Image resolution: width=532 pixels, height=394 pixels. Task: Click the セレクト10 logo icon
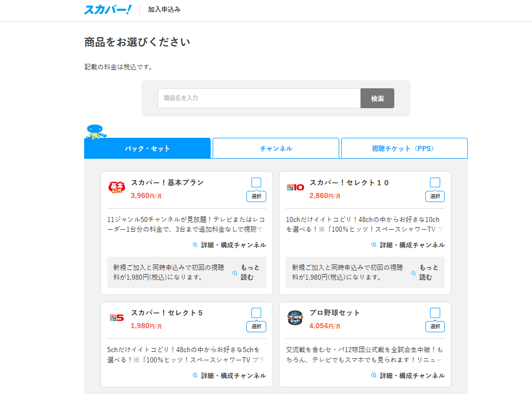(x=295, y=187)
